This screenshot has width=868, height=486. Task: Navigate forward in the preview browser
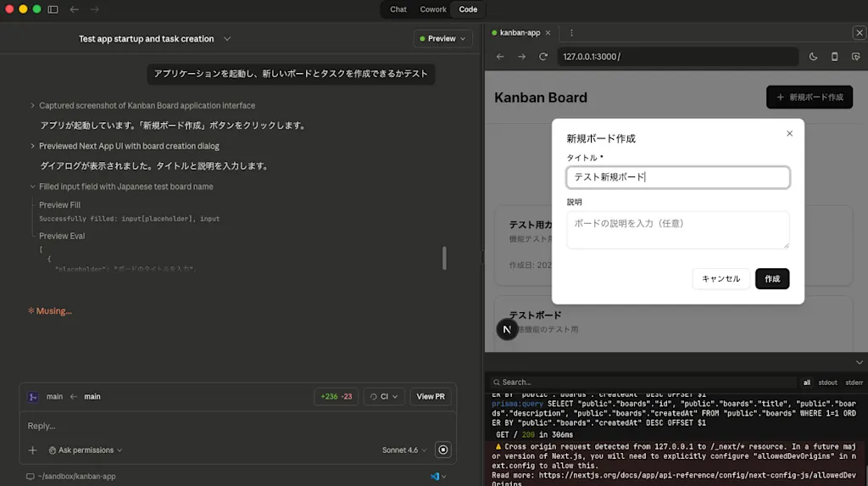pyautogui.click(x=521, y=57)
